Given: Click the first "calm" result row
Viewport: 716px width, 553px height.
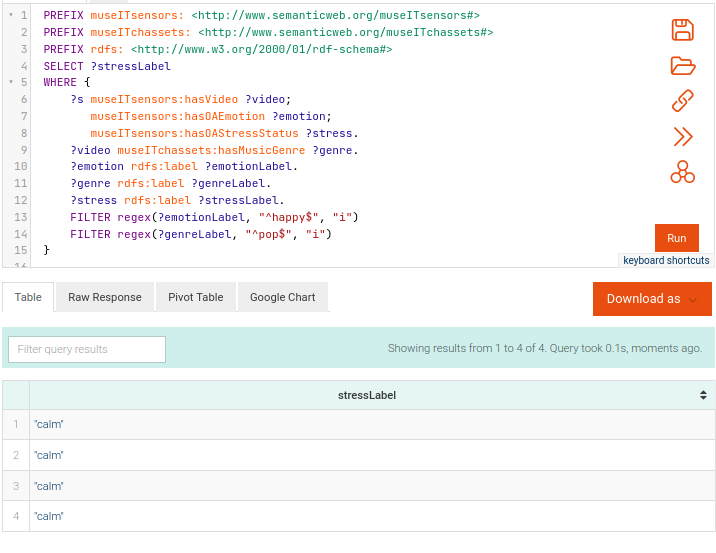Looking at the screenshot, I should click(x=49, y=425).
